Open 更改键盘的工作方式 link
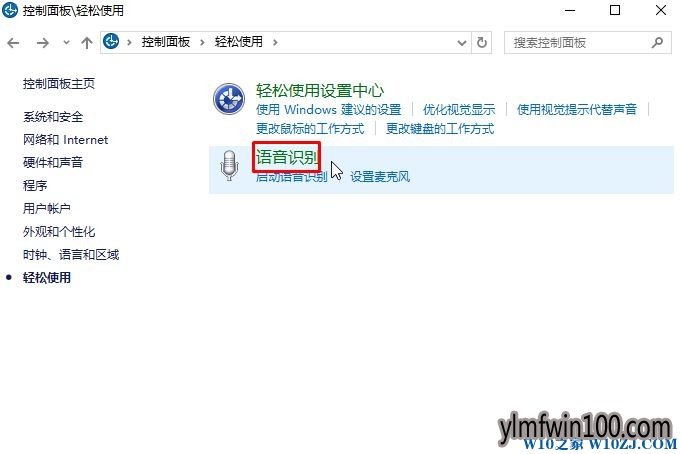The image size is (682, 454). (440, 129)
